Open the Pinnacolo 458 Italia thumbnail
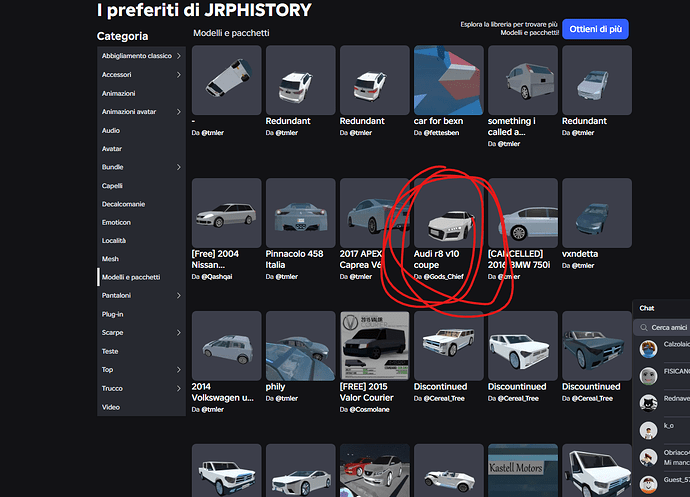Viewport: 690px width, 497px height. point(301,213)
